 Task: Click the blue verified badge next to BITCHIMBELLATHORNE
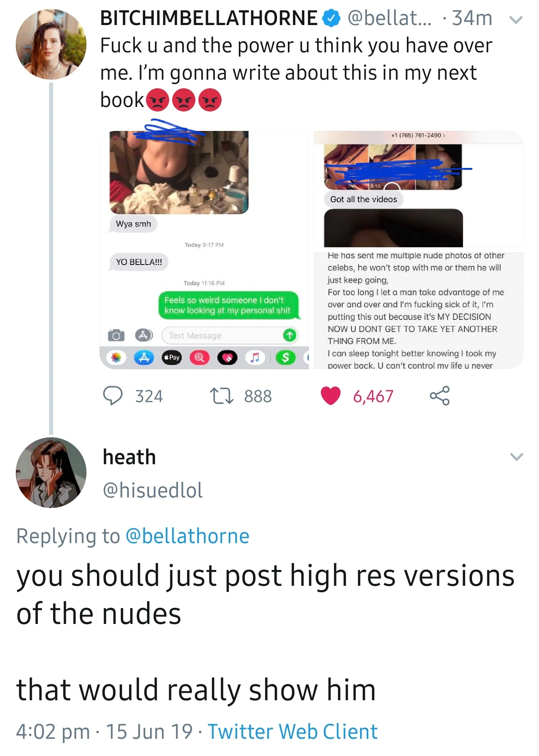coord(331,18)
